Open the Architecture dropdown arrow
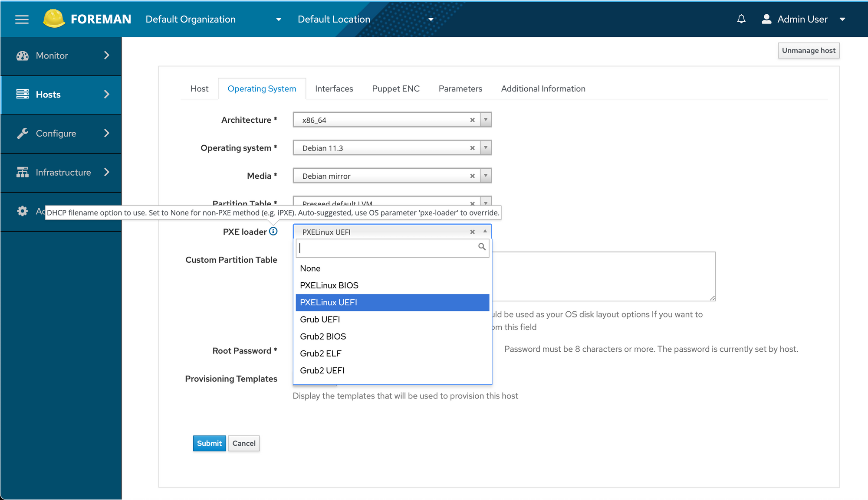This screenshot has height=500, width=868. point(486,120)
